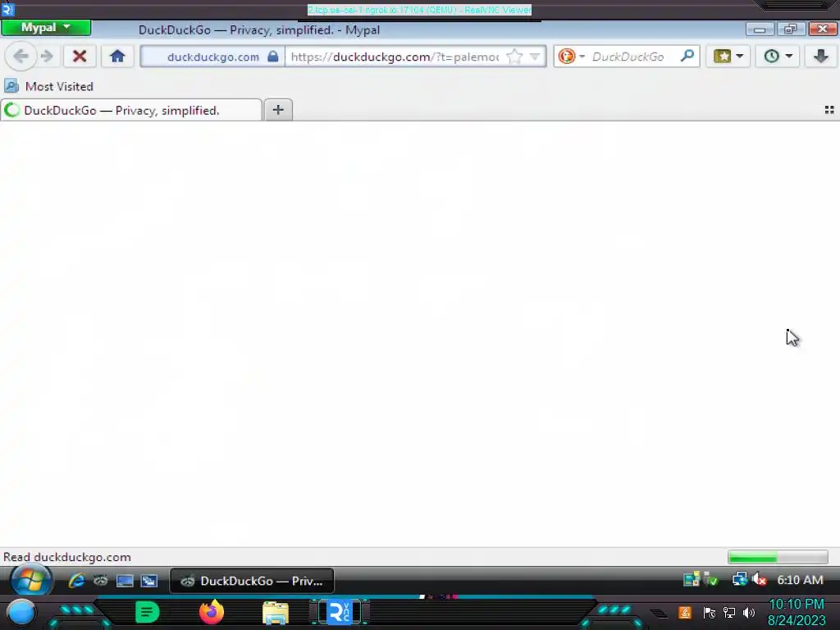
Task: Switch to DuckDuckGo taskbar window button
Action: click(252, 581)
